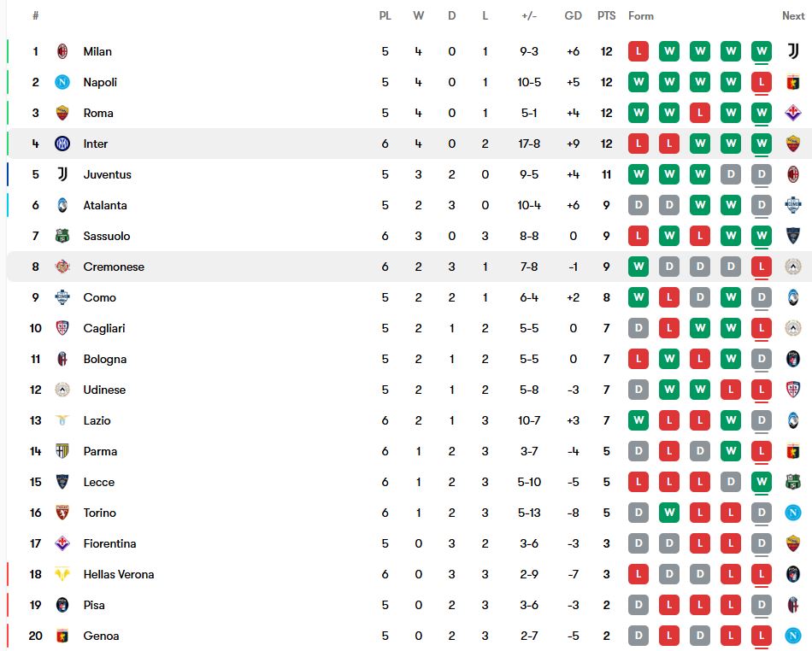This screenshot has width=812, height=651.
Task: Click the Form column header
Action: coord(641,15)
